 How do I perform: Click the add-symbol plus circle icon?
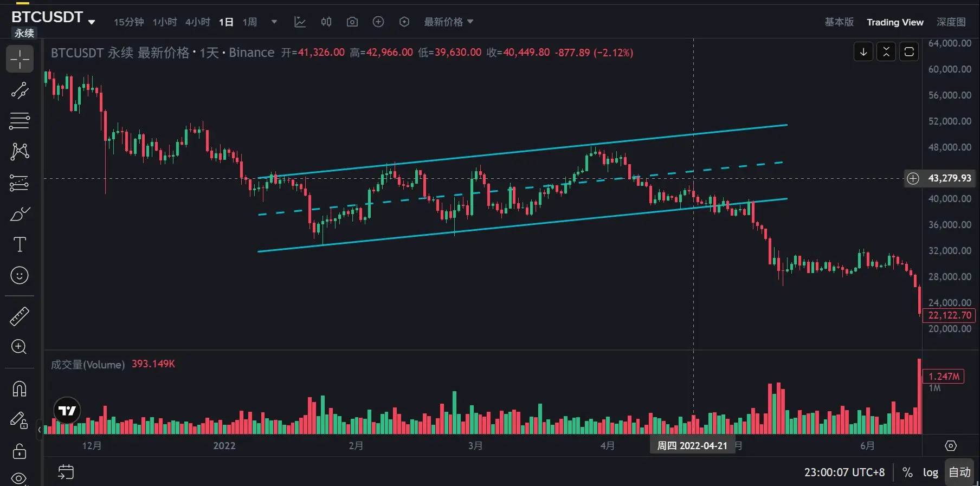click(x=378, y=22)
